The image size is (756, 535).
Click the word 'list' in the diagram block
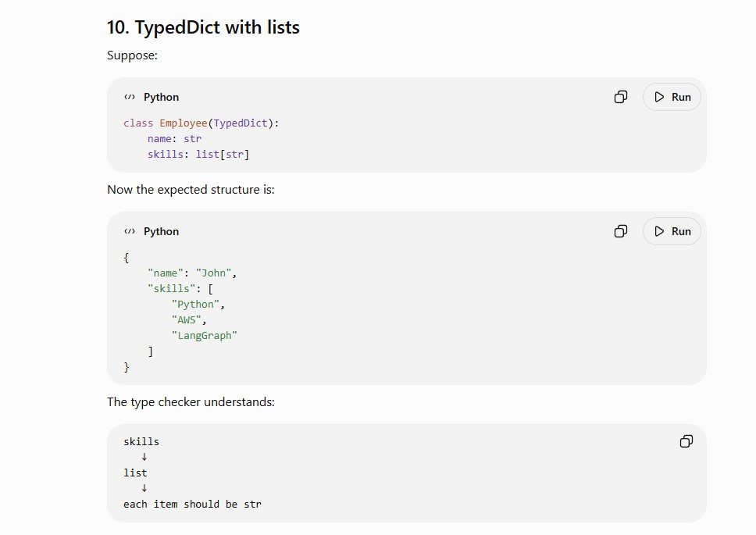(135, 473)
